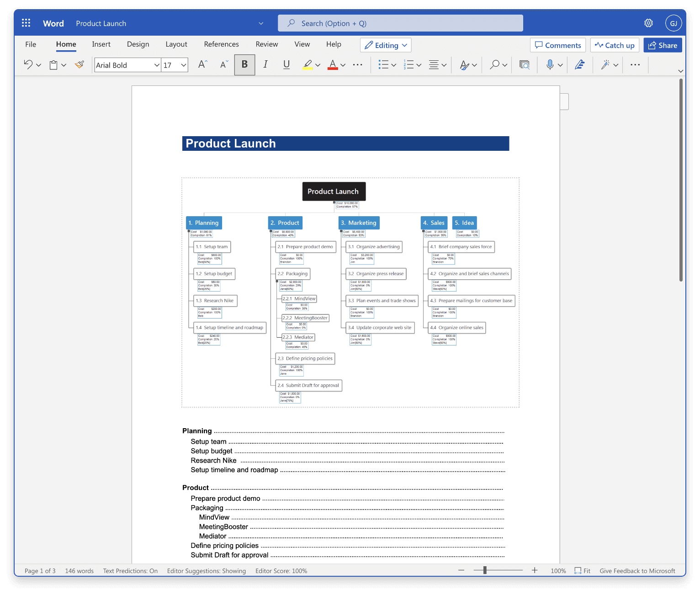Expand the Undo dropdown arrow
The image size is (700, 595).
coord(38,65)
